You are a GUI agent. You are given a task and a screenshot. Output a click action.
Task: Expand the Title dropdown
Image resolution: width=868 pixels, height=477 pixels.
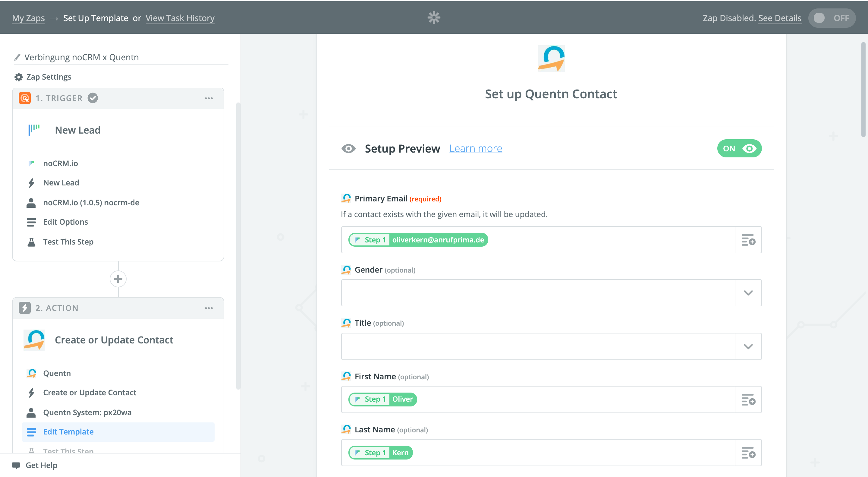coord(748,346)
